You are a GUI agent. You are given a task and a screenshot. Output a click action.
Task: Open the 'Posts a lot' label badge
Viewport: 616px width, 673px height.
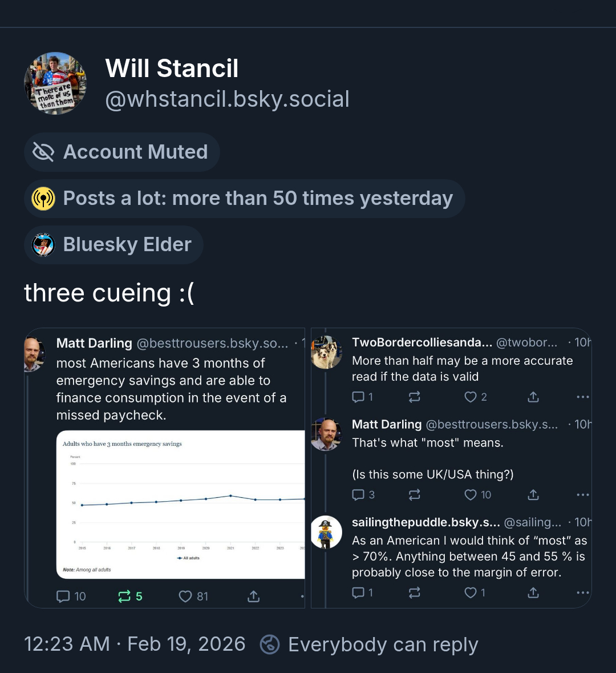(245, 199)
